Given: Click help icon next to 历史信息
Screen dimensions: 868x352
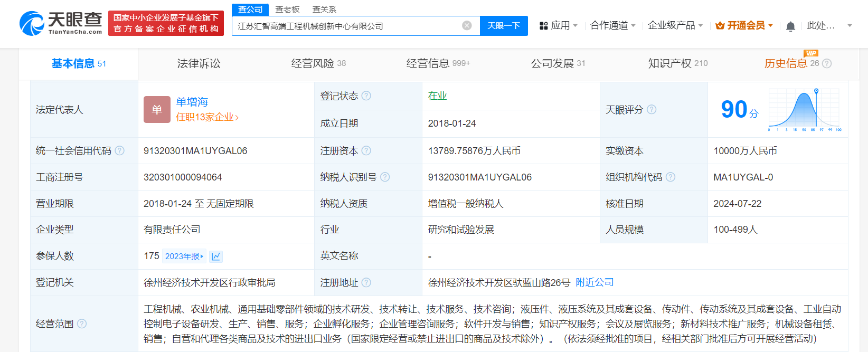Looking at the screenshot, I should tap(827, 64).
